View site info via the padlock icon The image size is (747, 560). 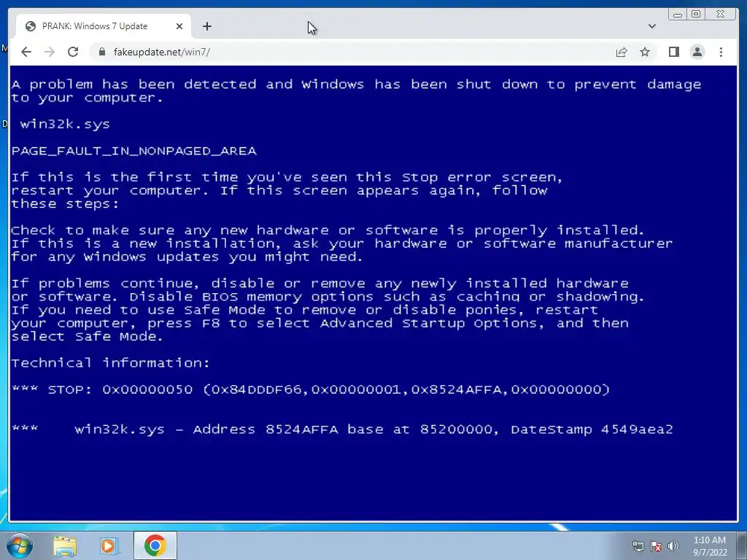(101, 52)
